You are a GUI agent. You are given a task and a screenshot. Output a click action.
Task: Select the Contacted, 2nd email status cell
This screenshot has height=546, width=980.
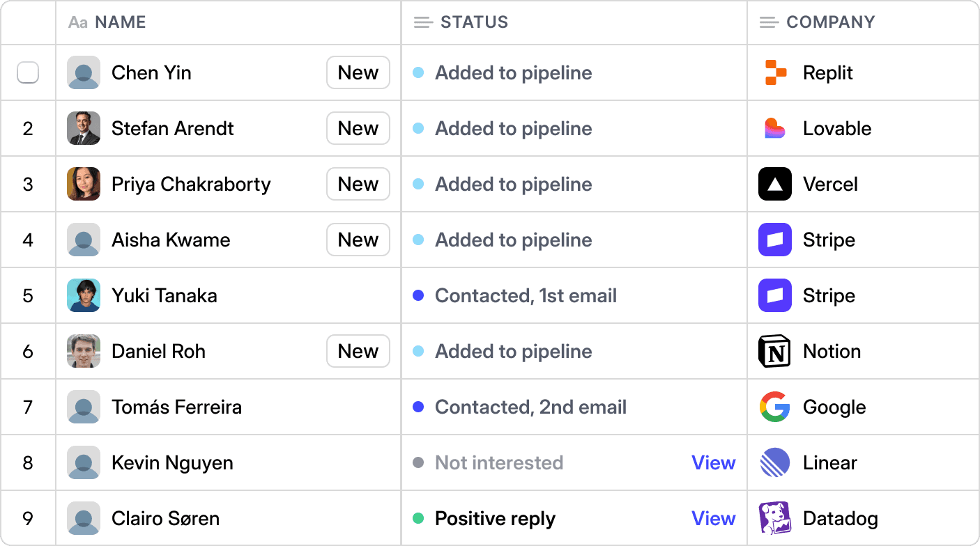(x=530, y=407)
